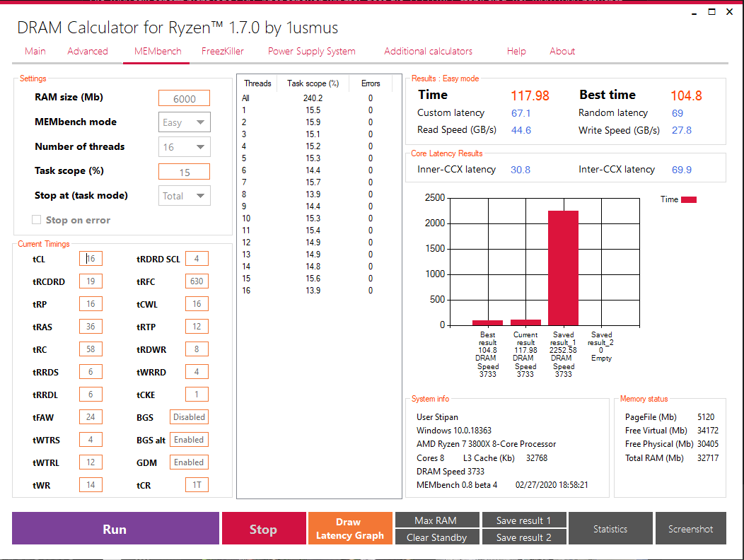Open the About tab
Screen dimensions: 744x560
562,51
